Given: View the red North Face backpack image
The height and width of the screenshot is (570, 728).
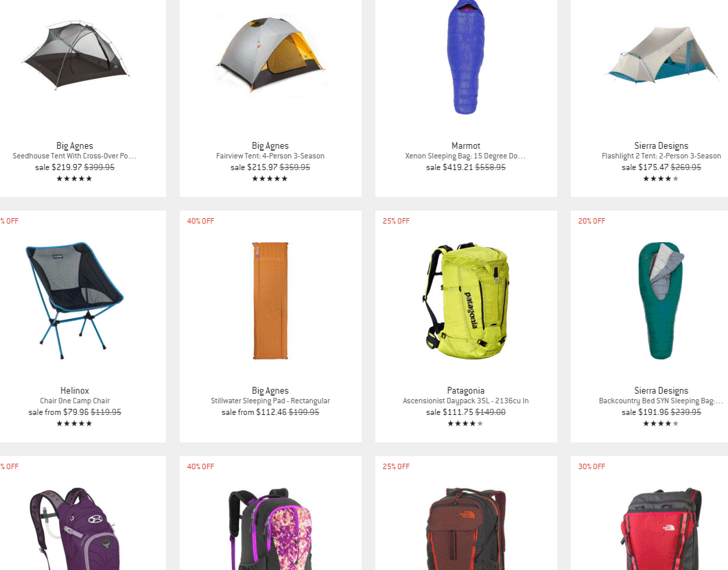Looking at the screenshot, I should pos(661,529).
